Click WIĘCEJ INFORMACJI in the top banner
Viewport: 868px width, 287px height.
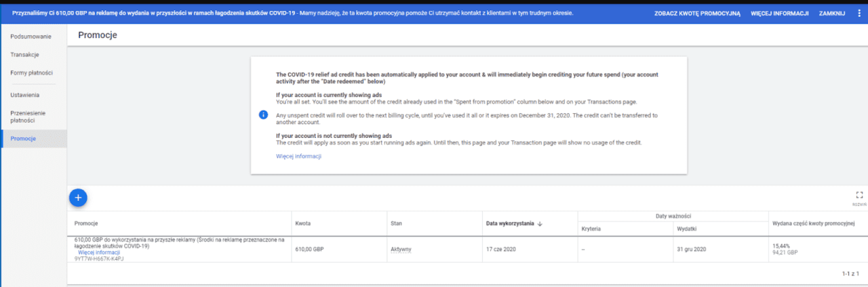click(x=779, y=14)
